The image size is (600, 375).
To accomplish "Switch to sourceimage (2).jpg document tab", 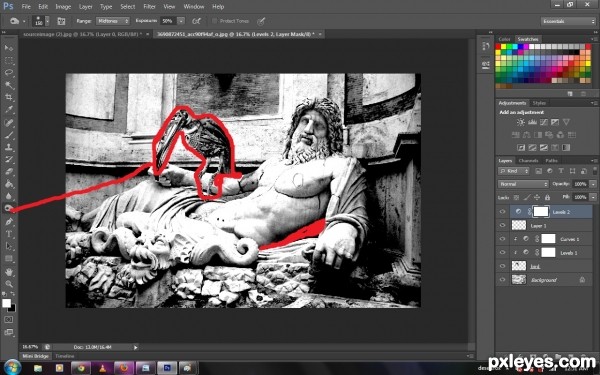I will tap(82, 34).
